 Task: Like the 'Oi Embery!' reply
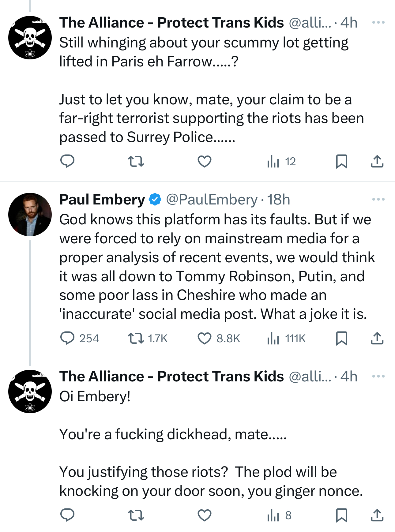(x=204, y=515)
